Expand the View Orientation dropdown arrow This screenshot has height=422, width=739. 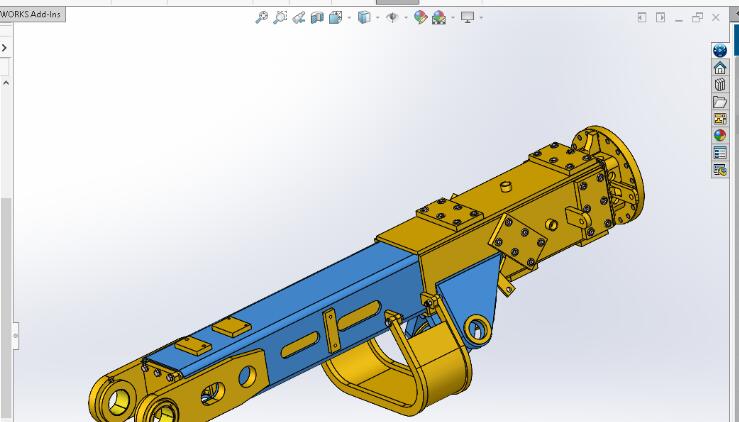349,18
